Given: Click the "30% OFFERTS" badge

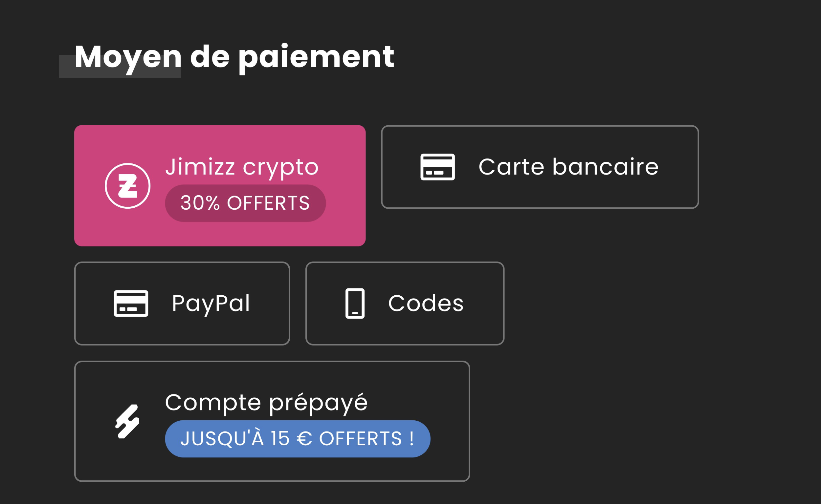Looking at the screenshot, I should click(x=245, y=203).
